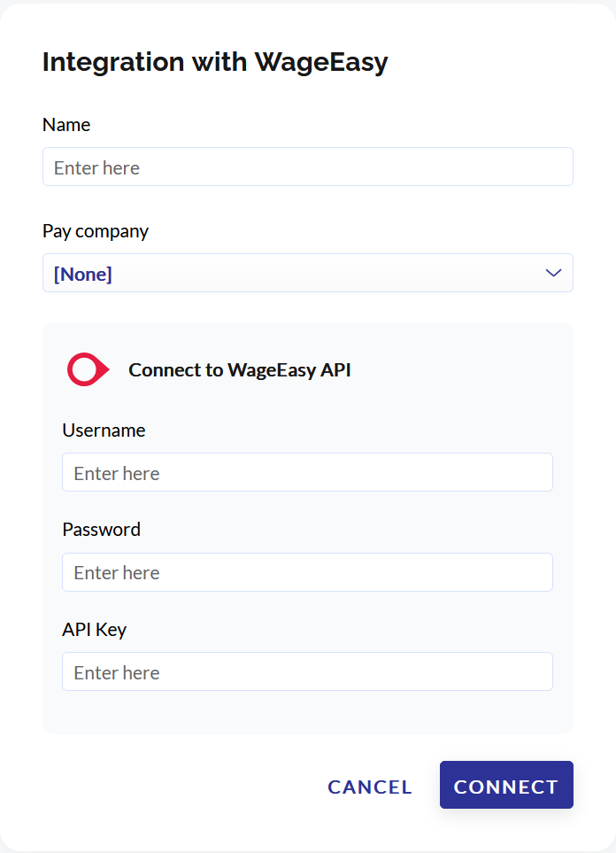Click the Password label text

coord(101,530)
